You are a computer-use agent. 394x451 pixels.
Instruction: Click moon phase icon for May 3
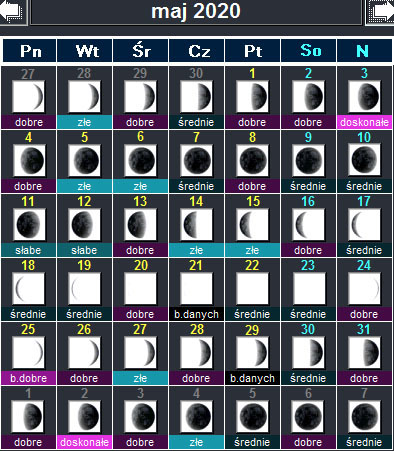pyautogui.click(x=364, y=96)
